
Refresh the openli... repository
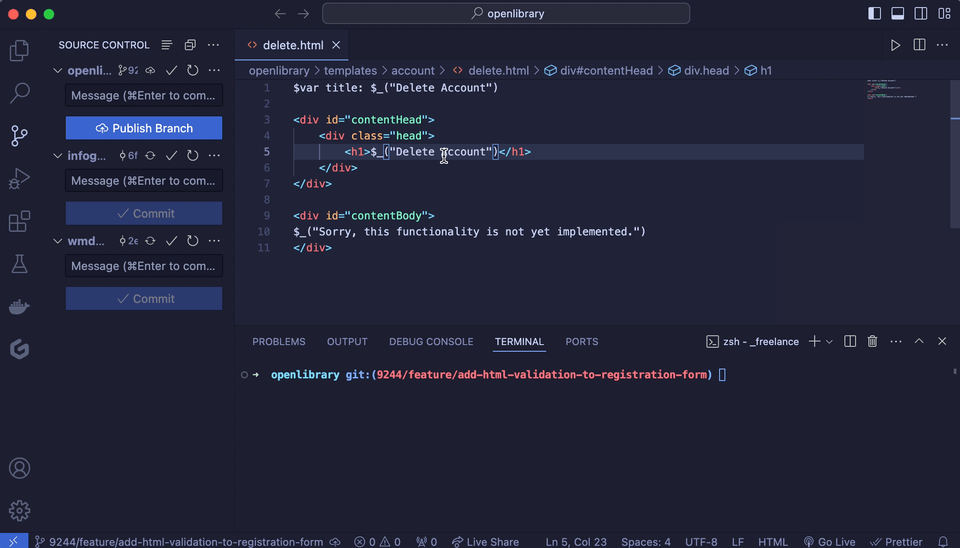192,70
